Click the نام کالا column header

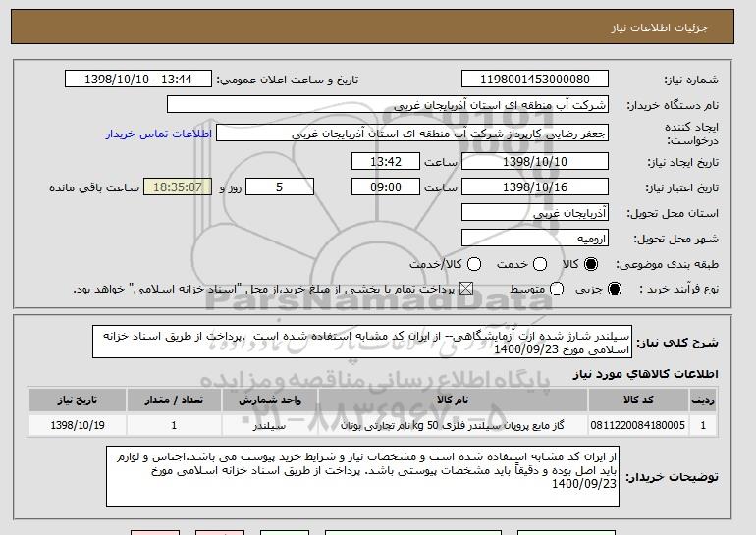pyautogui.click(x=453, y=401)
